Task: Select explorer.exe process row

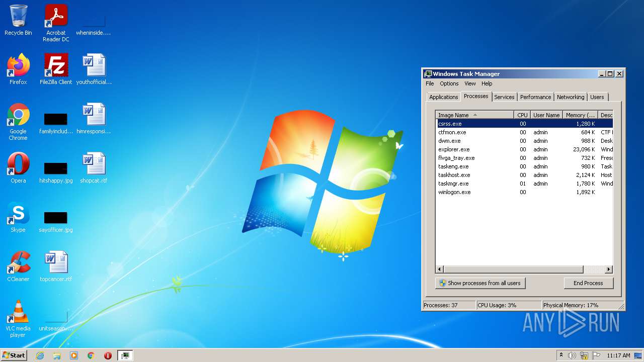Action: [x=524, y=149]
